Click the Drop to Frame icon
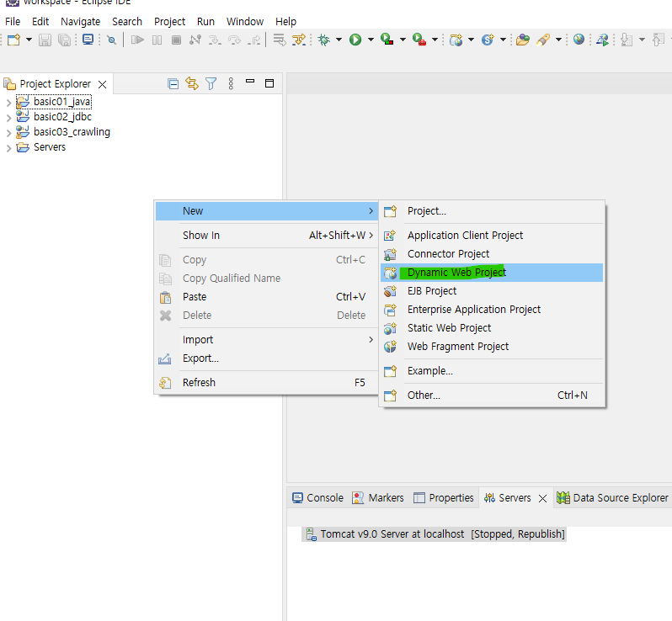This screenshot has width=672, height=621. point(280,40)
